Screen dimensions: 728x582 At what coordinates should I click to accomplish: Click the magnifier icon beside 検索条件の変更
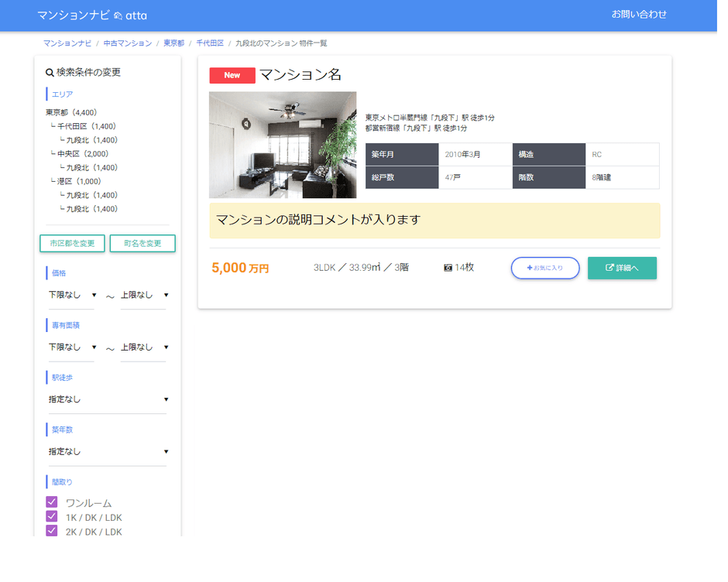coord(50,73)
